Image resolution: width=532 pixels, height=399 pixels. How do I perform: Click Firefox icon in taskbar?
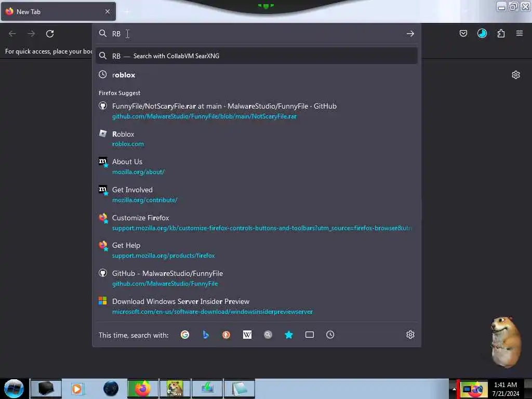[142, 389]
